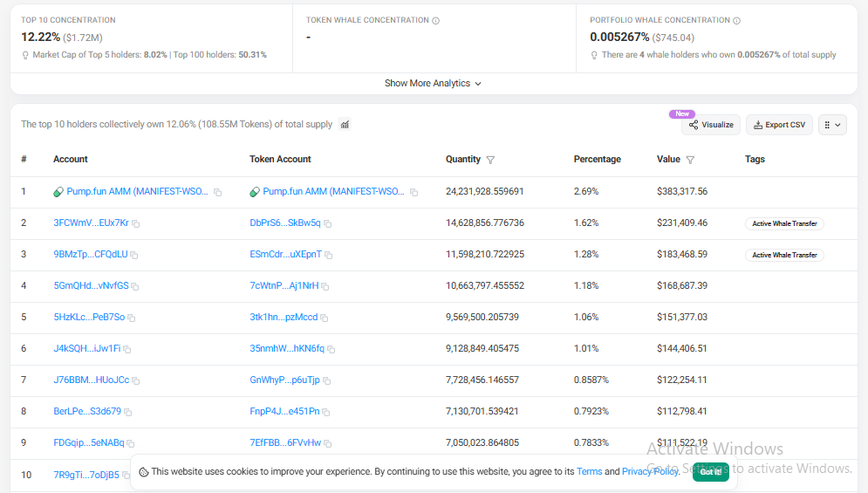Open token account 7cWtnP...Aj1NrH
Image resolution: width=868 pixels, height=493 pixels.
pyautogui.click(x=284, y=286)
